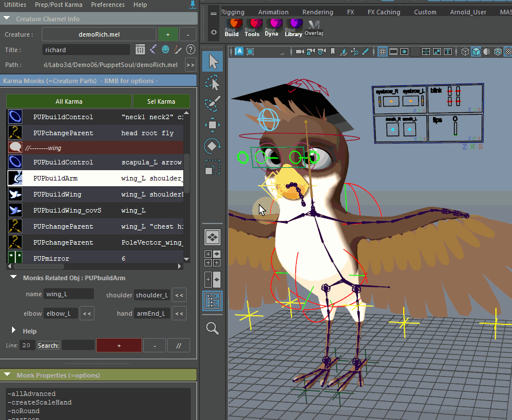This screenshot has height=420, width=512.
Task: Add a creature with green + button
Action: 168,34
